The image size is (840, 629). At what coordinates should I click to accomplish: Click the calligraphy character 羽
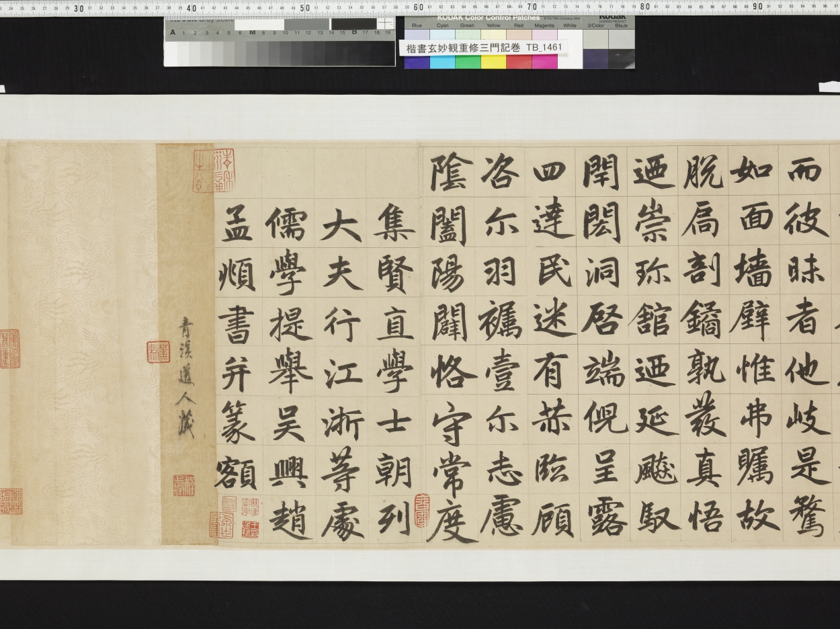click(501, 271)
